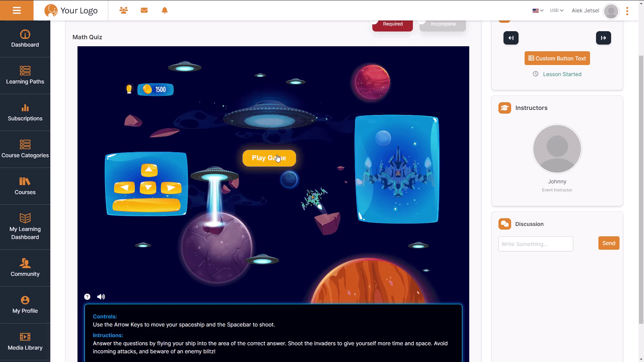Click the Lesson Started text
This screenshot has width=644, height=362.
coord(562,74)
